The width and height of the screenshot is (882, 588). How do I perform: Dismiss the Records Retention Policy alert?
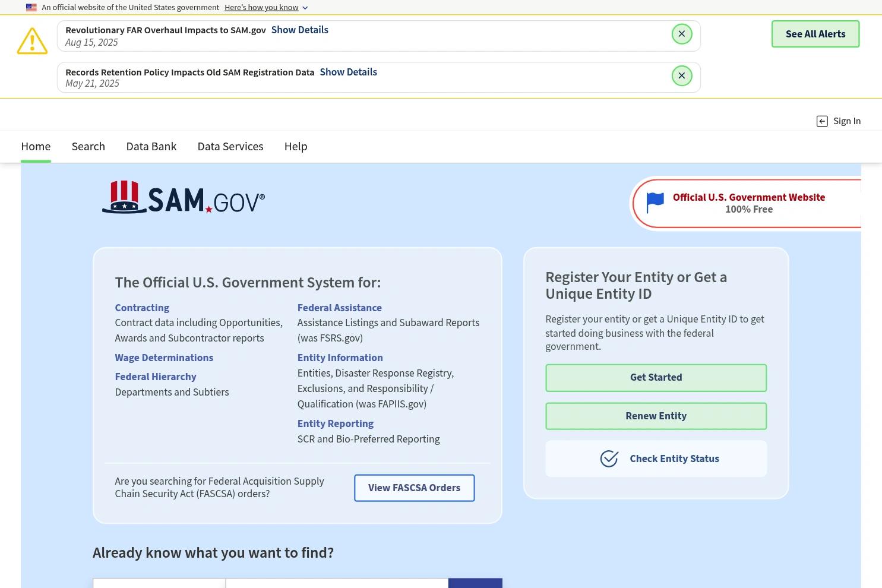point(681,75)
